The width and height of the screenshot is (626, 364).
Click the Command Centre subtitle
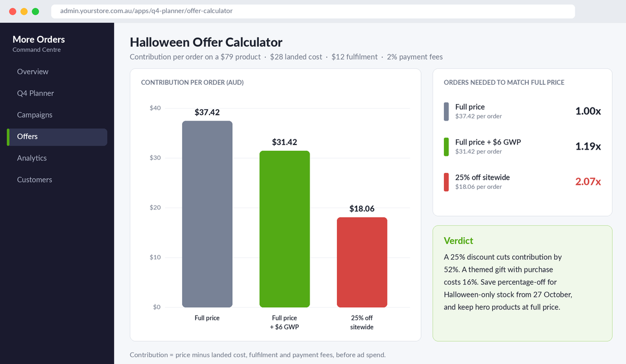[37, 50]
